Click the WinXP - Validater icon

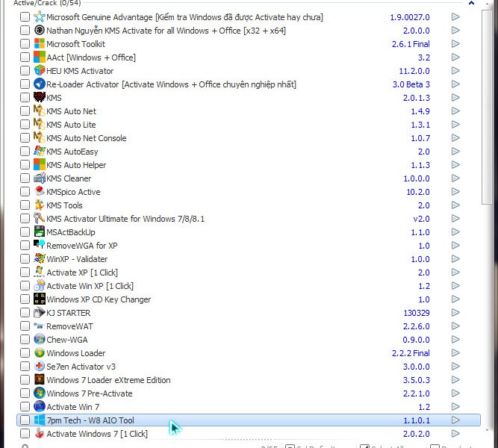[40, 258]
